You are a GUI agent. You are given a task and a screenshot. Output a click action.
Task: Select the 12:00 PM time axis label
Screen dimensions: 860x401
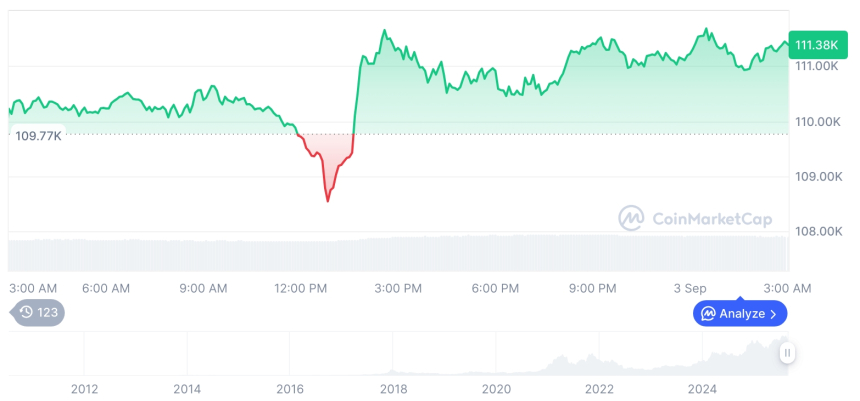click(x=301, y=288)
